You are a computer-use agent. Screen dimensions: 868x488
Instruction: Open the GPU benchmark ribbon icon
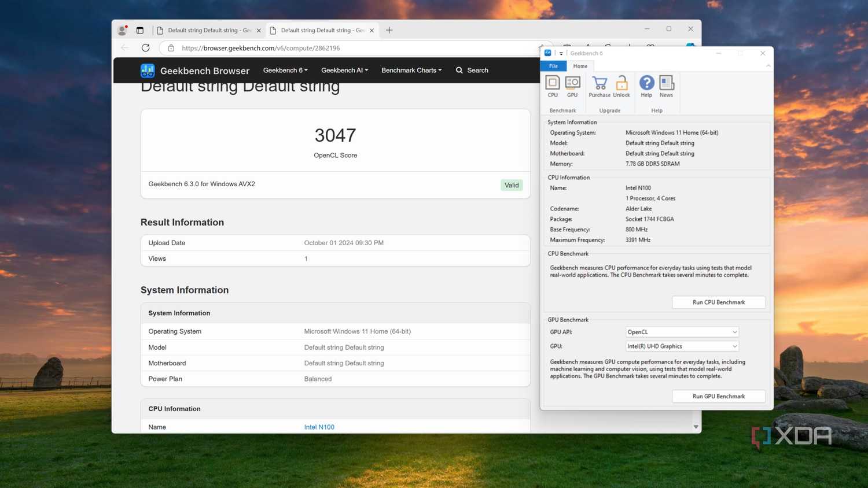pyautogui.click(x=572, y=87)
